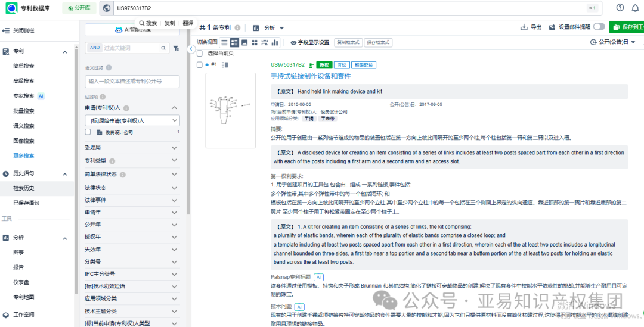Click legal status icon before 授权 tag
644x327 pixels.
[x=312, y=65]
